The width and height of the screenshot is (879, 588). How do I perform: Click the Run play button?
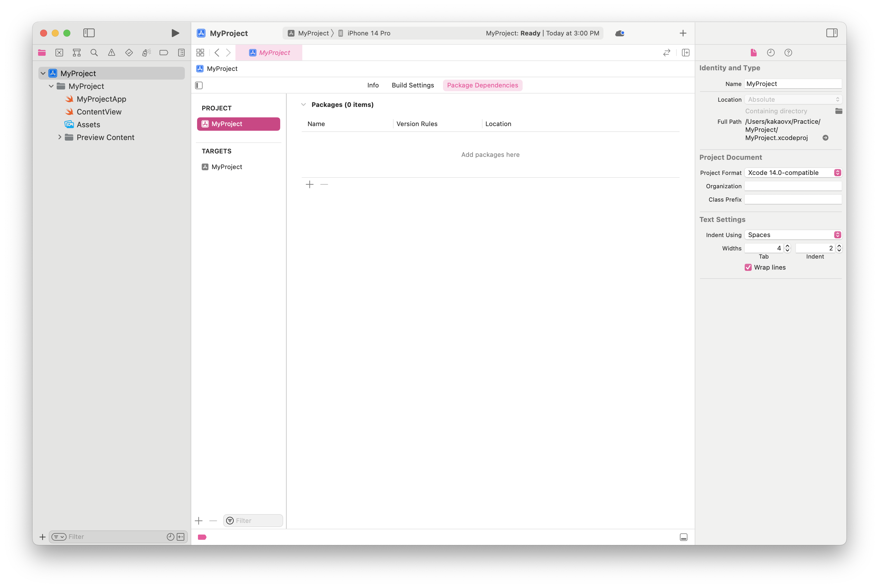coord(175,33)
